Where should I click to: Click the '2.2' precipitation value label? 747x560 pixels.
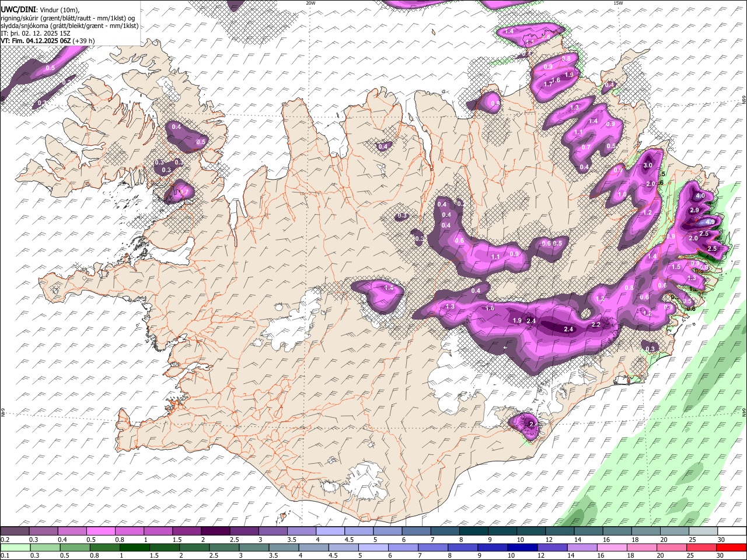click(596, 325)
